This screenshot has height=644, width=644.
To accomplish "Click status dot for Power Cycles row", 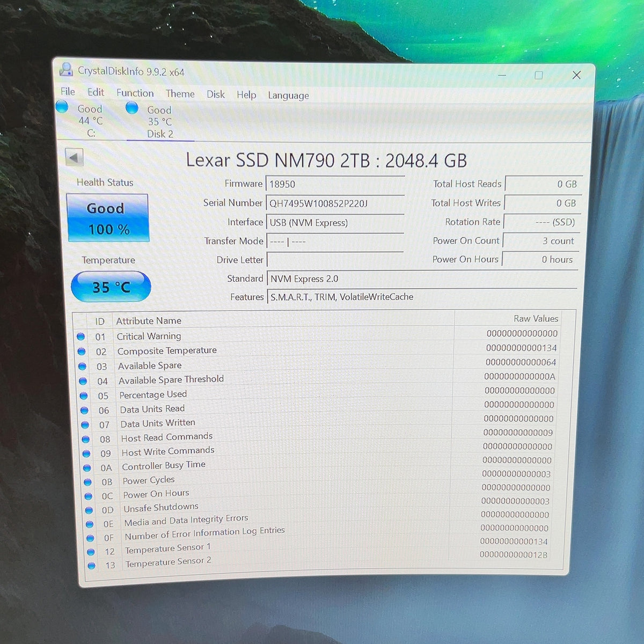I will 87,482.
